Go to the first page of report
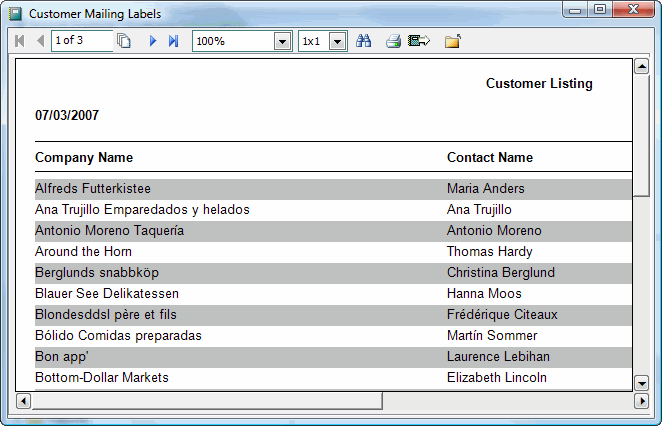 [x=19, y=41]
